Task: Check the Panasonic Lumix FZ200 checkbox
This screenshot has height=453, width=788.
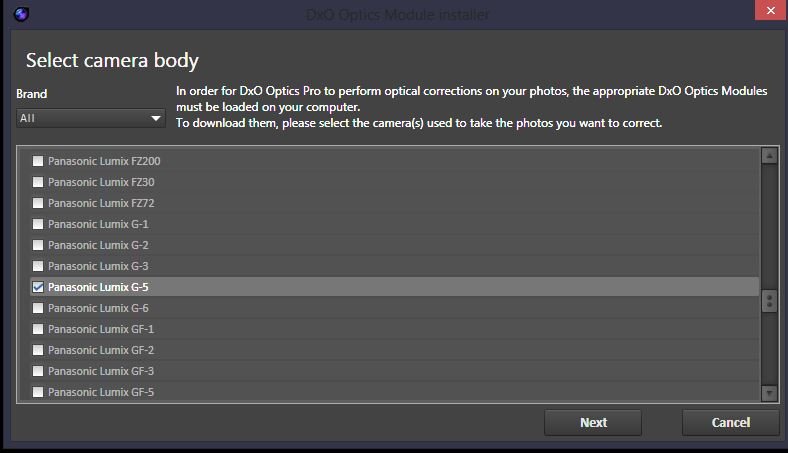Action: tap(38, 161)
